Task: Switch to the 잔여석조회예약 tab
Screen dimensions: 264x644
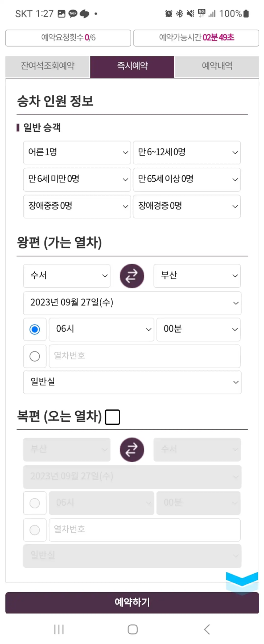Action: [47, 67]
